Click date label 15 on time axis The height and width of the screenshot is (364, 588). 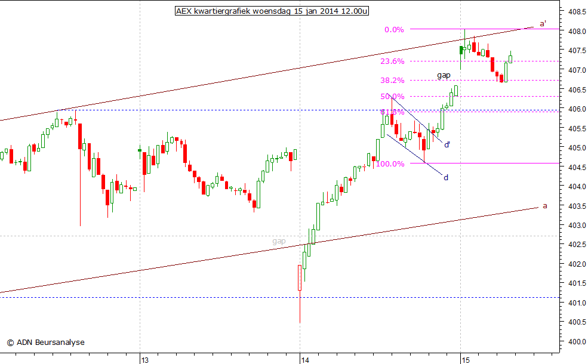tap(466, 360)
